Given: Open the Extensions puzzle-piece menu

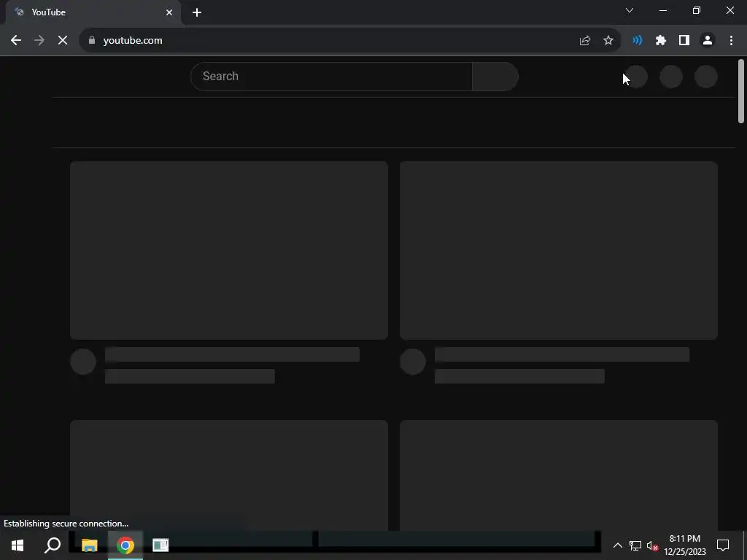Looking at the screenshot, I should pyautogui.click(x=660, y=41).
